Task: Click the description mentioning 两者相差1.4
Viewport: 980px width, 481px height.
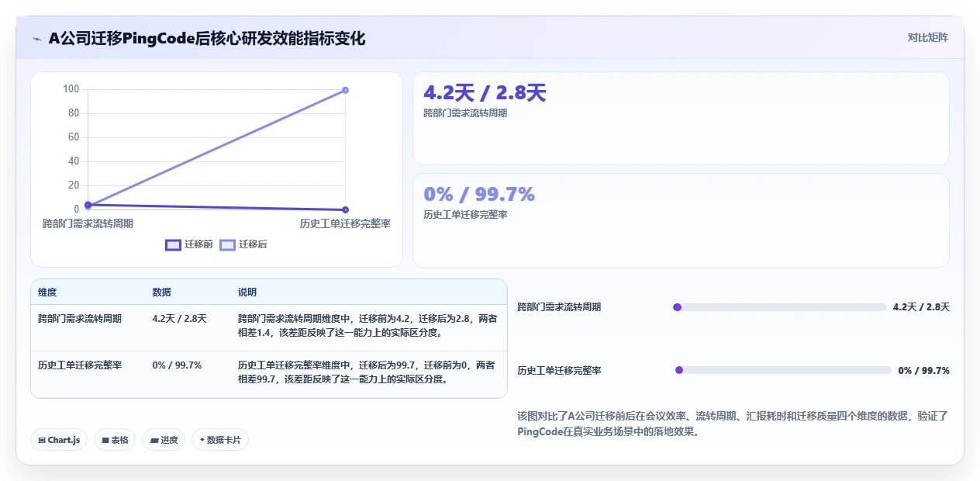Action: pyautogui.click(x=367, y=326)
